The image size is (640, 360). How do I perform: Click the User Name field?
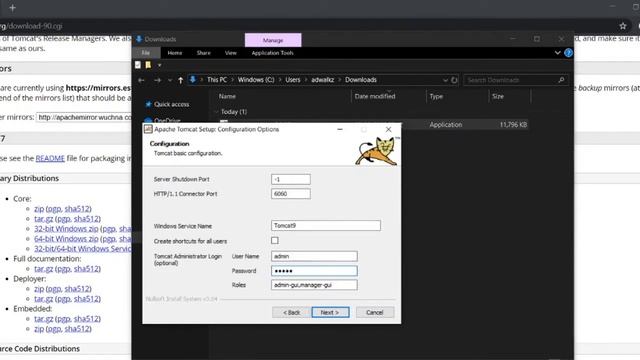314,256
